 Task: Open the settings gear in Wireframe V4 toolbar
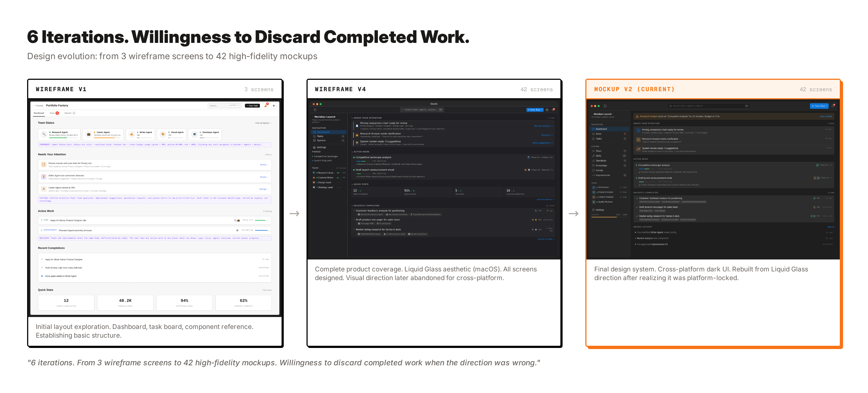coord(547,110)
